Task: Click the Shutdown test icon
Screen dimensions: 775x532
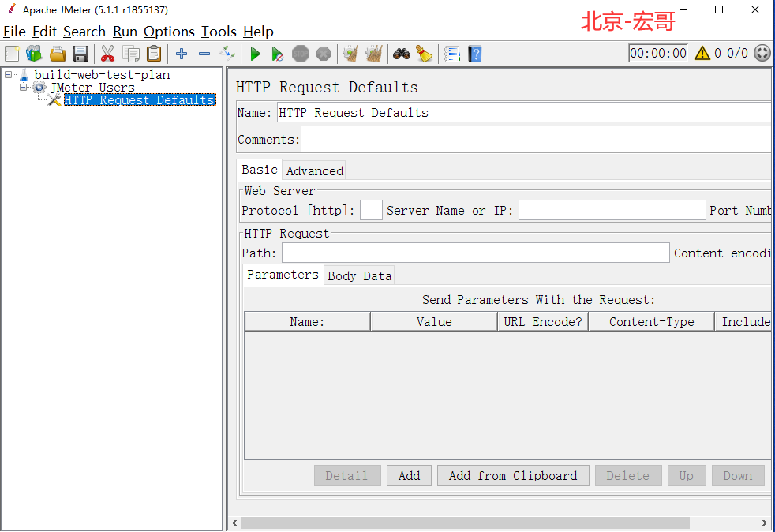Action: coord(324,54)
